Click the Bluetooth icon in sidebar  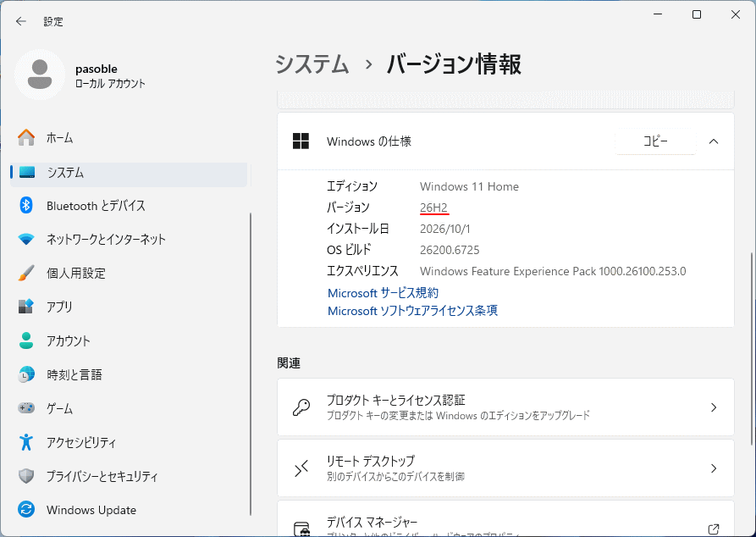click(26, 206)
